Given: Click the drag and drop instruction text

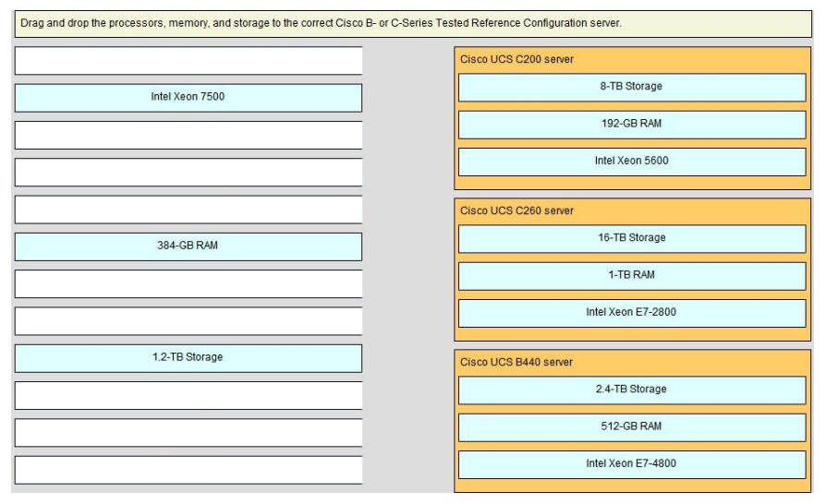Looking at the screenshot, I should point(321,23).
